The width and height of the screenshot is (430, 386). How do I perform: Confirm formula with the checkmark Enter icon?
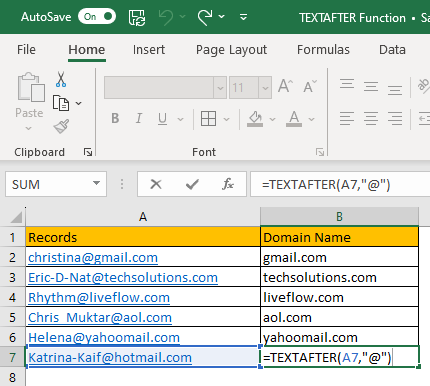192,184
